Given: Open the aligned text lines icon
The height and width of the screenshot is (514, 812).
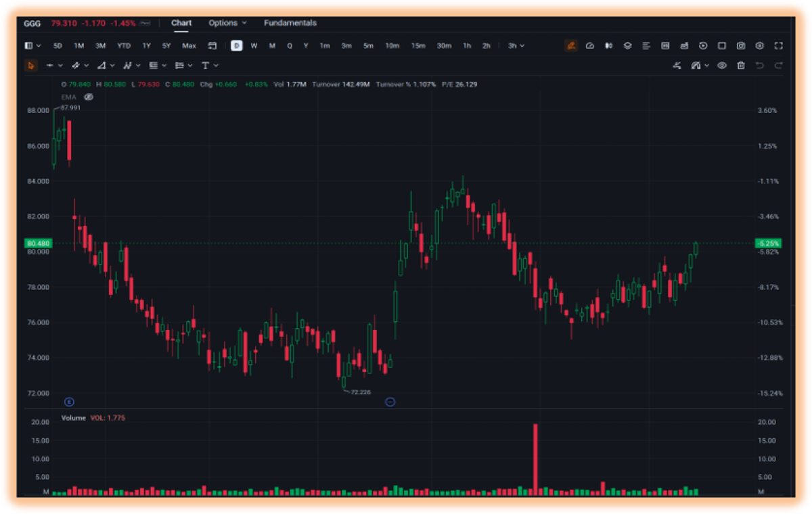Looking at the screenshot, I should (646, 46).
